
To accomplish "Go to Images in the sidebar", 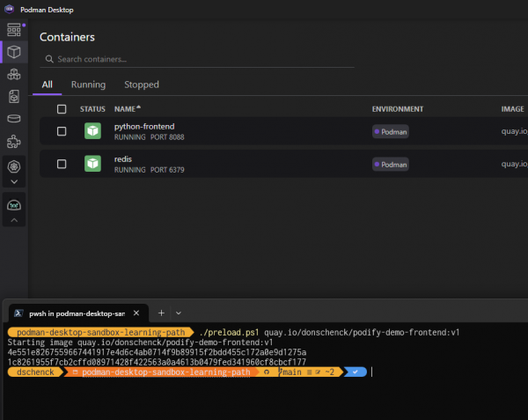I will point(13,97).
